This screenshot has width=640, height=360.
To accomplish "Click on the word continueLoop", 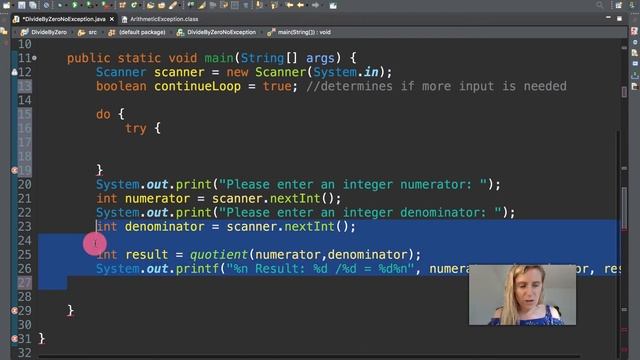I will click(x=197, y=86).
